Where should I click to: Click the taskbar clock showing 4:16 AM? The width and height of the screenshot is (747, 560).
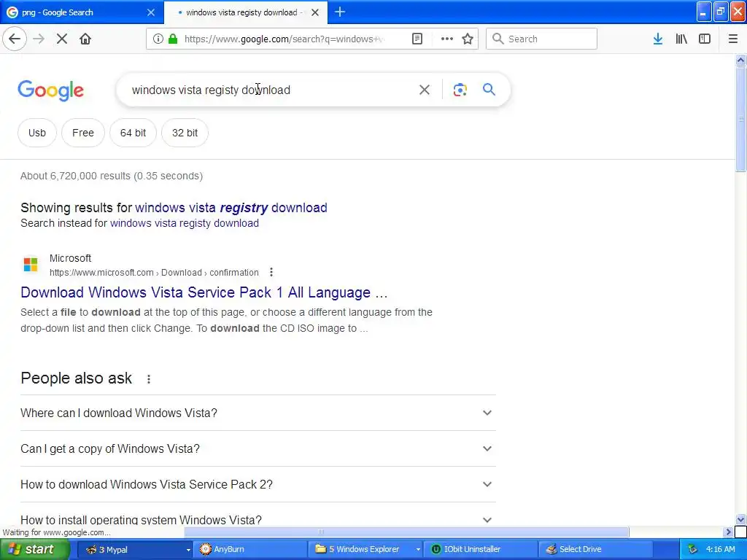tap(720, 550)
